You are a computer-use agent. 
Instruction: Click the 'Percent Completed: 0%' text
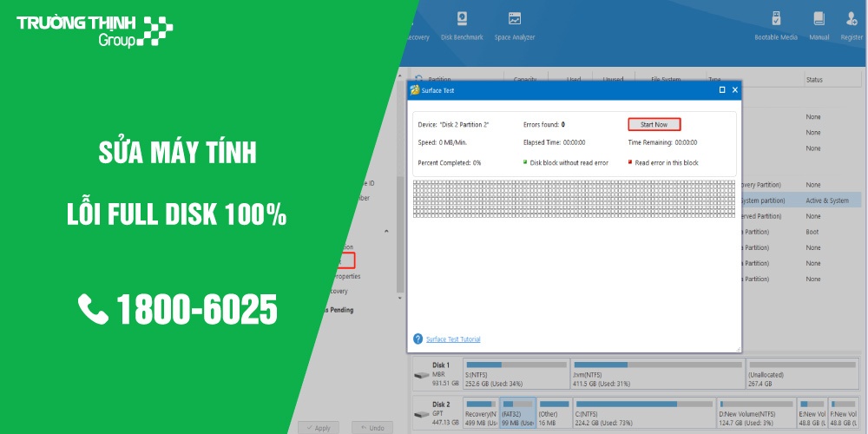(x=449, y=163)
